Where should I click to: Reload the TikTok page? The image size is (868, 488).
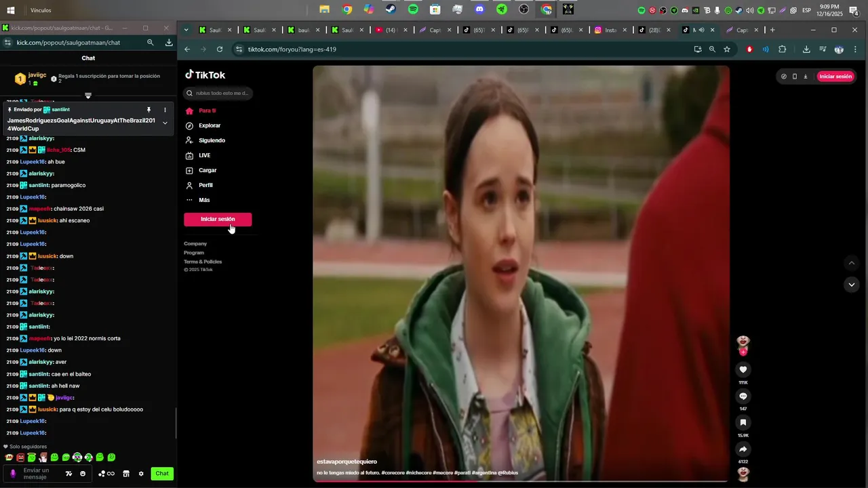tap(220, 49)
